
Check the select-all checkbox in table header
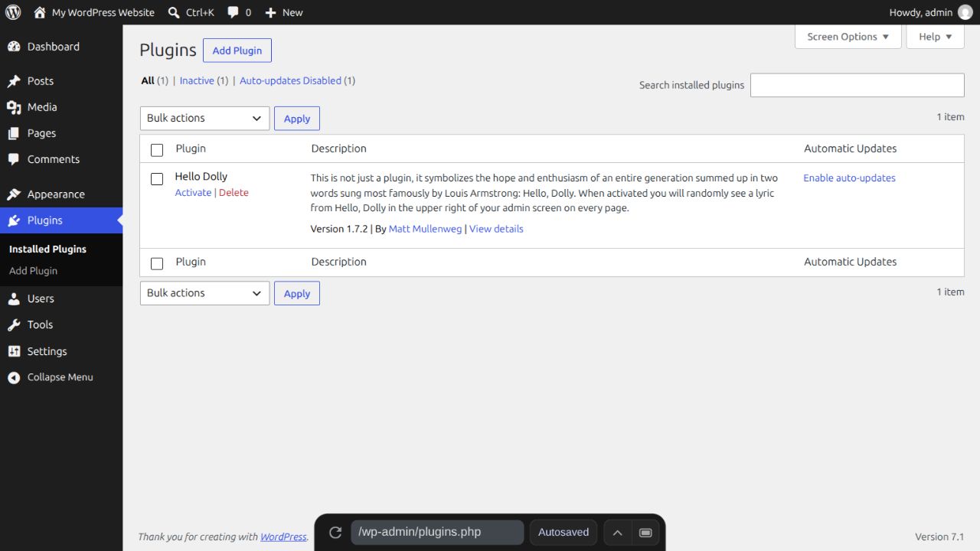click(x=157, y=150)
